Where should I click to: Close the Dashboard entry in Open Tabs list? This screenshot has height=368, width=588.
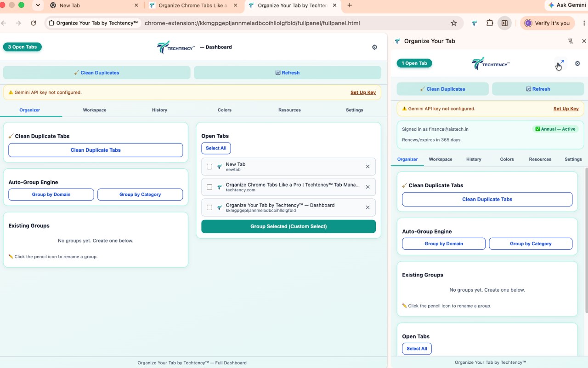[x=367, y=207]
